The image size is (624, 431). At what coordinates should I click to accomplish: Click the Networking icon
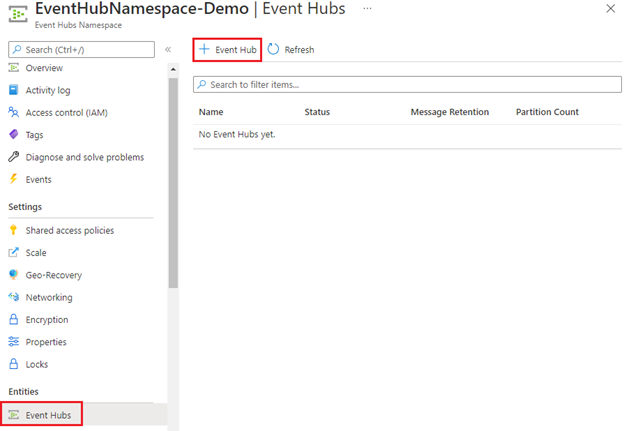[14, 297]
